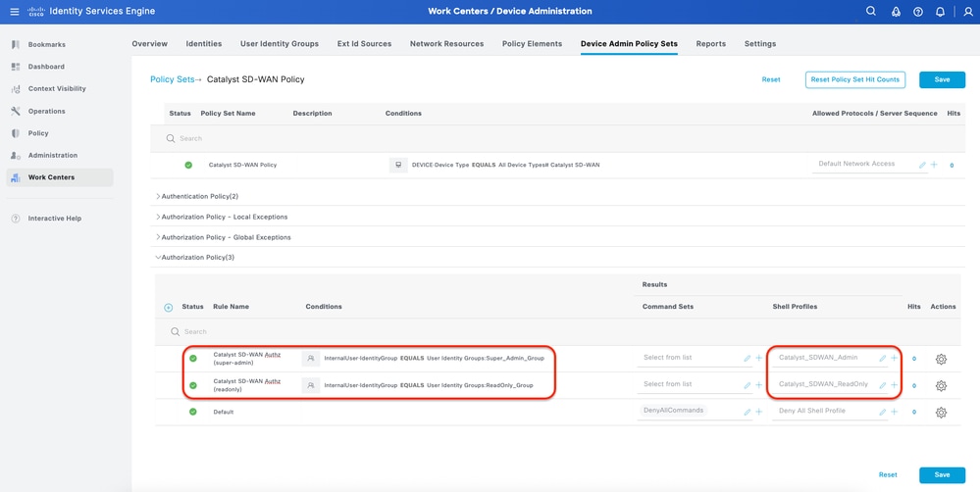
Task: Click the policy set Search field
Action: point(557,138)
